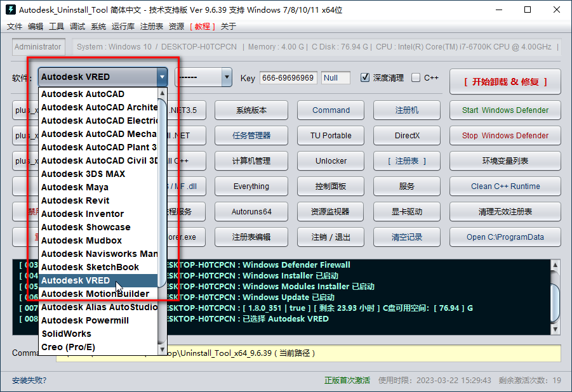The height and width of the screenshot is (392, 572).
Task: Pick Autodesk Mudbox from the list
Action: coord(98,240)
